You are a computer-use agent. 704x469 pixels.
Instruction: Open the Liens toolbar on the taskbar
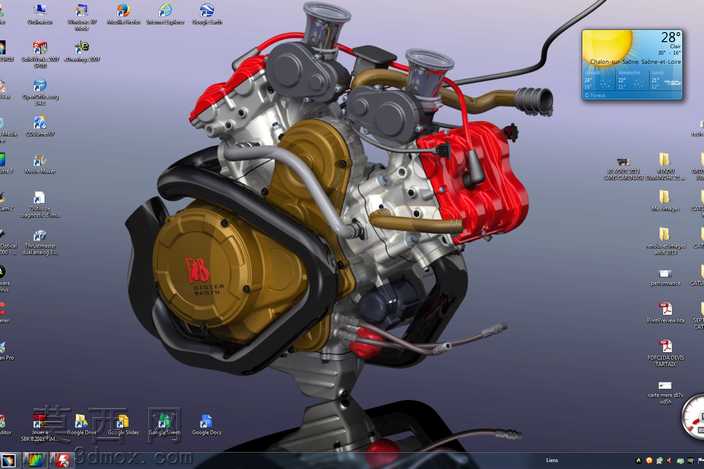[552, 460]
